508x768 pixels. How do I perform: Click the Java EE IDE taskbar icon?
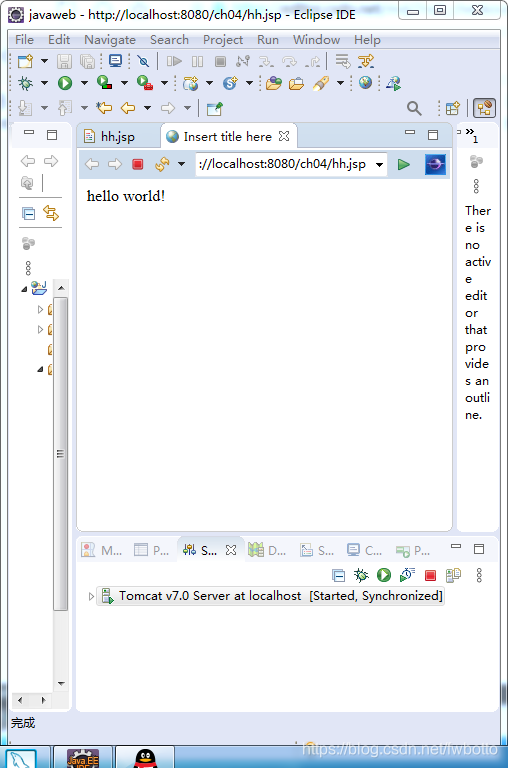[83, 758]
